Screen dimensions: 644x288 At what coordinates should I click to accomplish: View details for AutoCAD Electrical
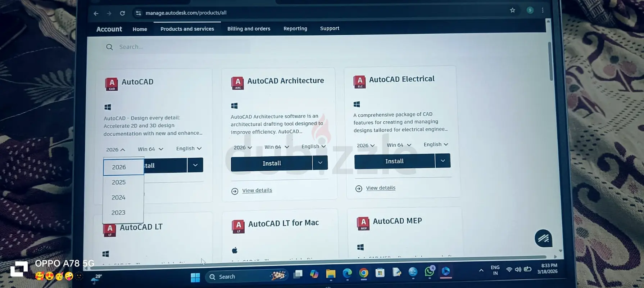tap(381, 188)
